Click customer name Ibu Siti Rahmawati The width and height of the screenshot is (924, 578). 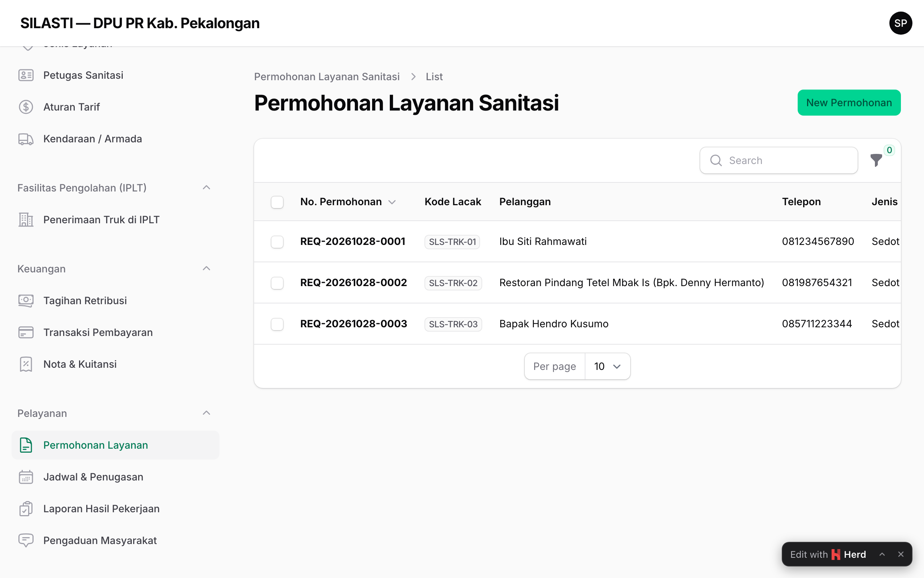point(542,241)
